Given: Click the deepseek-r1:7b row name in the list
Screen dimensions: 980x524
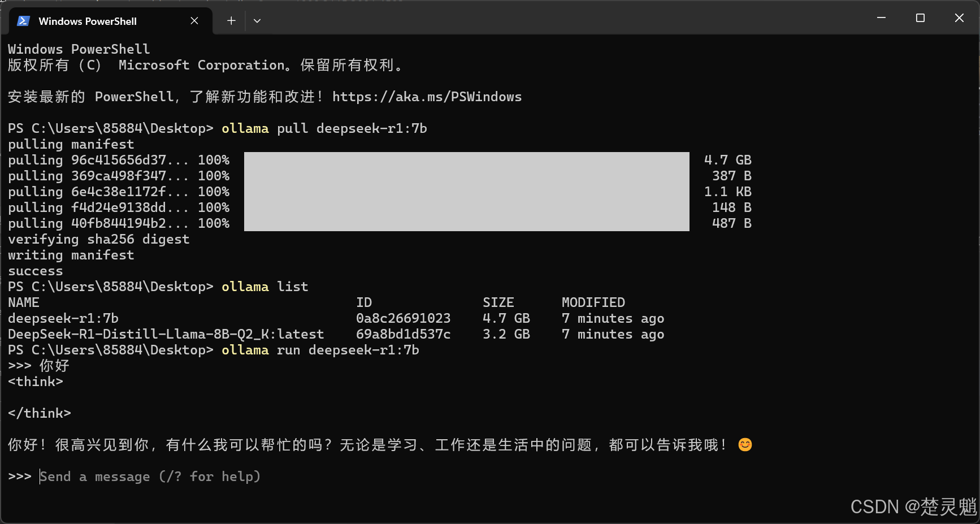Looking at the screenshot, I should click(63, 318).
